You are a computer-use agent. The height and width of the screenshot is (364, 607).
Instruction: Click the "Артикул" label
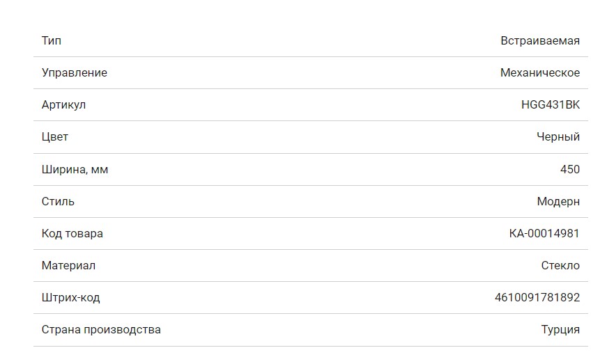(x=63, y=104)
